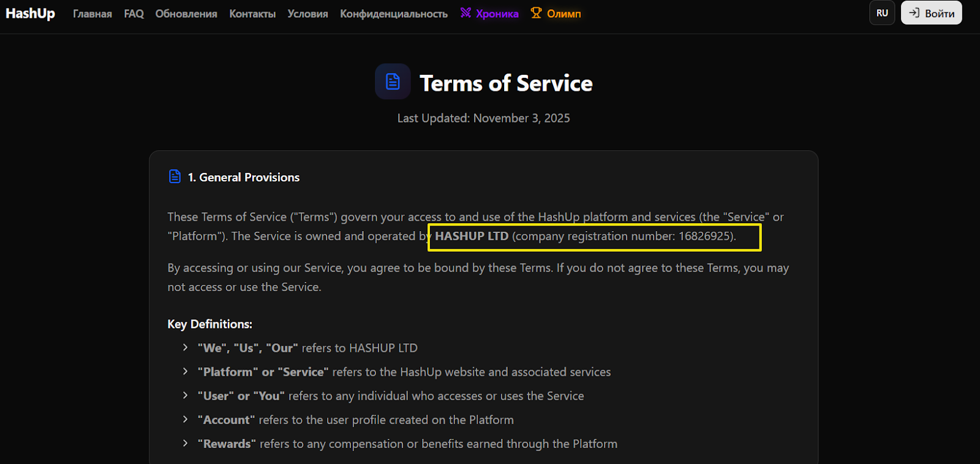Open the Олимп link
The height and width of the screenshot is (464, 980).
pyautogui.click(x=563, y=13)
